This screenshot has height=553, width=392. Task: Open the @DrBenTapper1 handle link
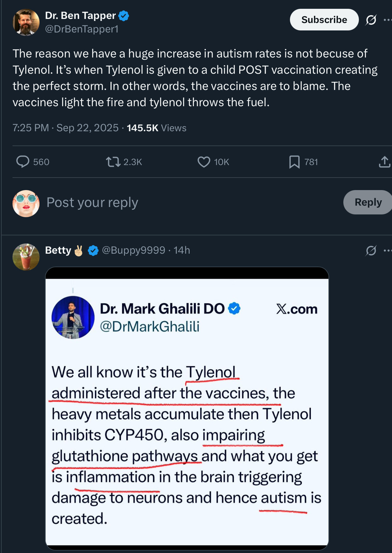coord(82,29)
